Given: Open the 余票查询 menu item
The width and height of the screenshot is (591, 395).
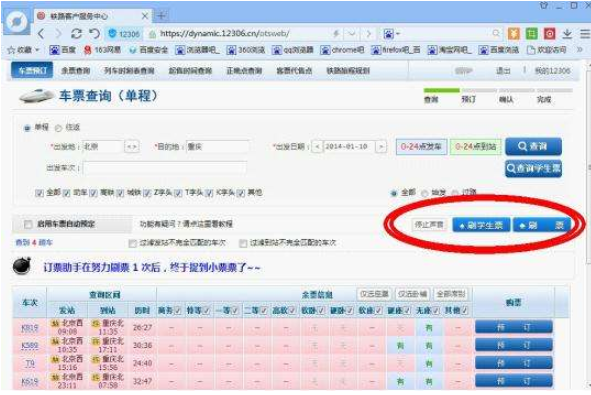Looking at the screenshot, I should [x=76, y=70].
